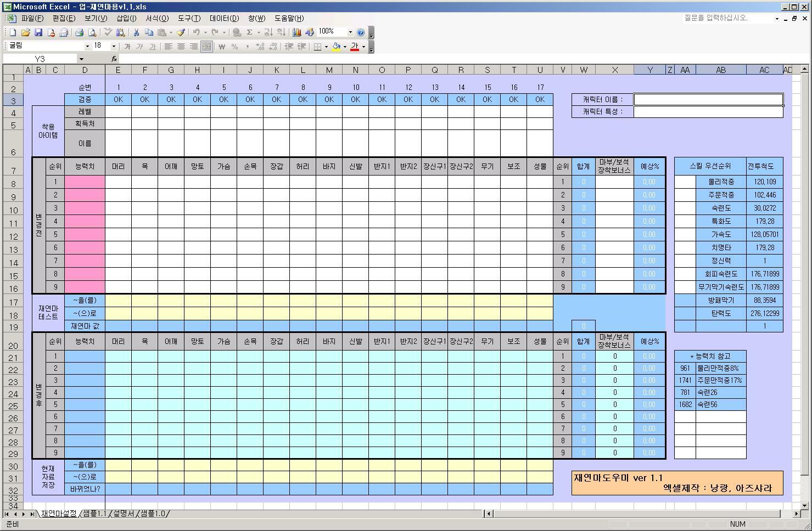Toggle center text alignment
Image resolution: width=812 pixels, height=531 pixels.
coord(181,47)
